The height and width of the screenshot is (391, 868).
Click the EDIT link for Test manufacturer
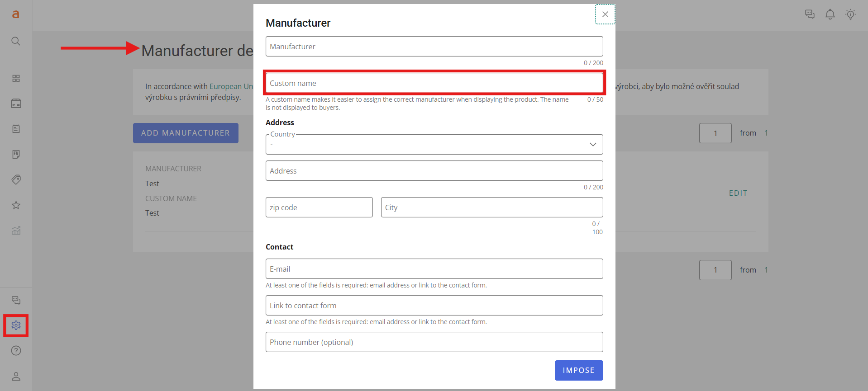click(x=738, y=193)
